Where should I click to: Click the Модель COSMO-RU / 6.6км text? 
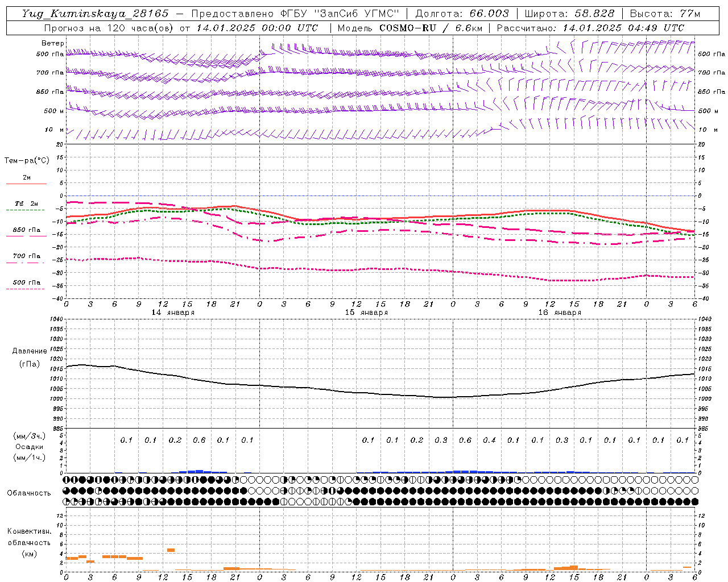[409, 28]
